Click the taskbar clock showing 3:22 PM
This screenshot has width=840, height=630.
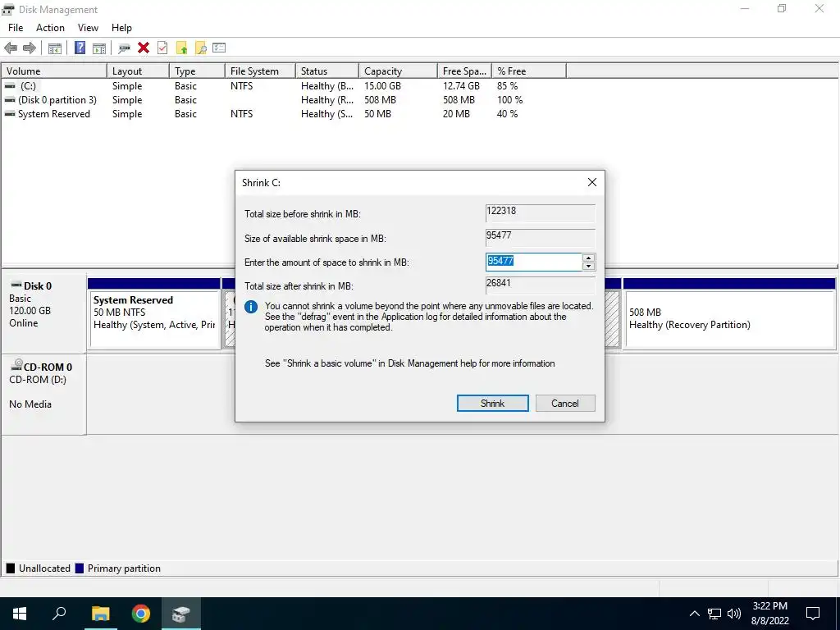(x=769, y=614)
